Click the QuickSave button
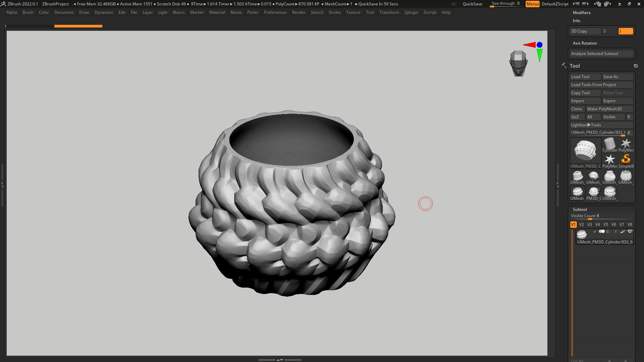Image resolution: width=644 pixels, height=362 pixels. click(x=472, y=4)
